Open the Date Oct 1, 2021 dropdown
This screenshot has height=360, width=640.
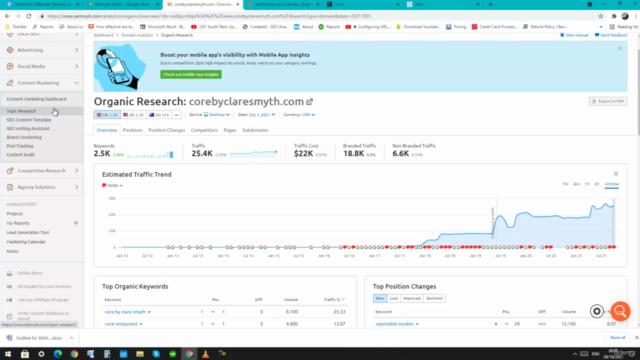pyautogui.click(x=262, y=115)
